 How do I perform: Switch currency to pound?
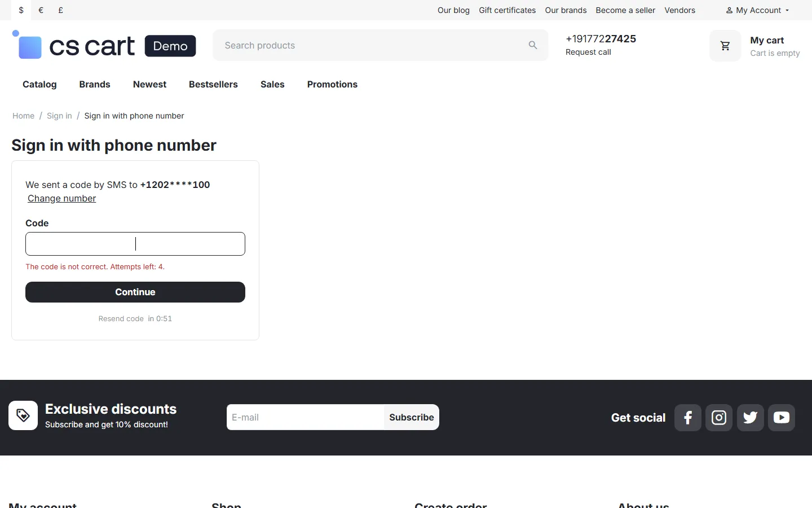[x=60, y=10]
